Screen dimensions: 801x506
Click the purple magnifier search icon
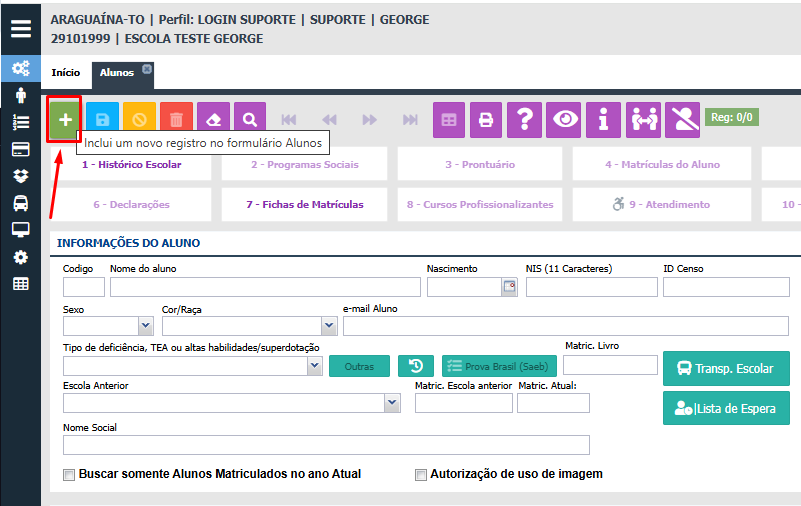pyautogui.click(x=250, y=119)
